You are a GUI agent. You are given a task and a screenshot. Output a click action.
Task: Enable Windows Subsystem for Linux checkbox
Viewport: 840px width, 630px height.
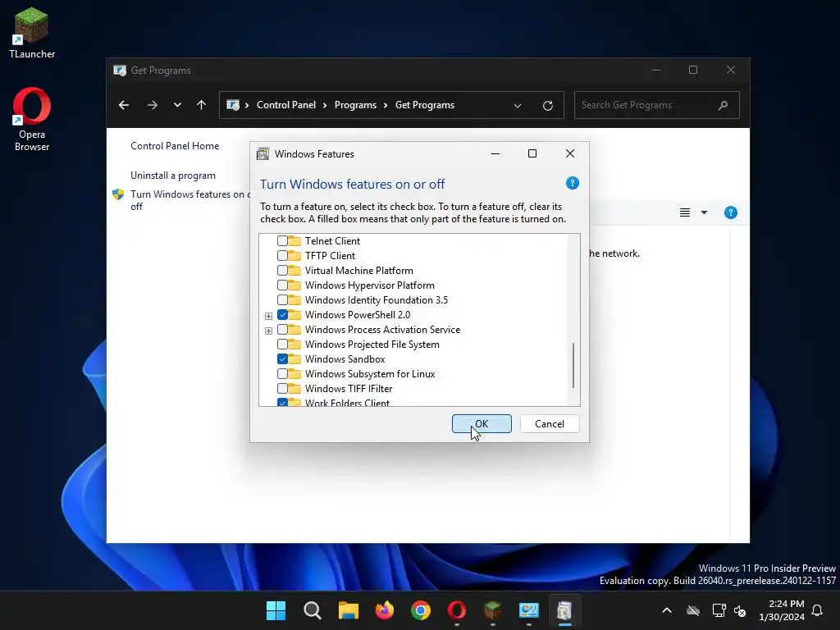[282, 374]
